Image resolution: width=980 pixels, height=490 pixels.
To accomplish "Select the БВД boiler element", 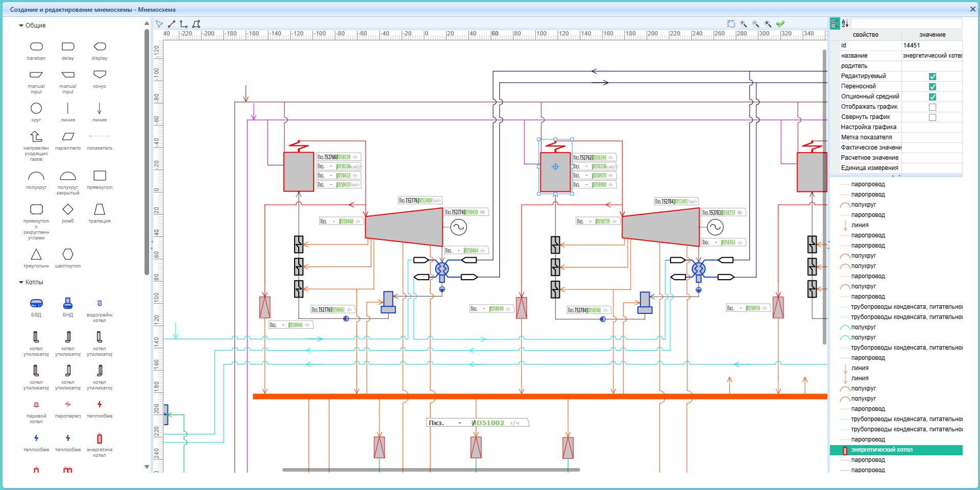I will click(x=36, y=304).
